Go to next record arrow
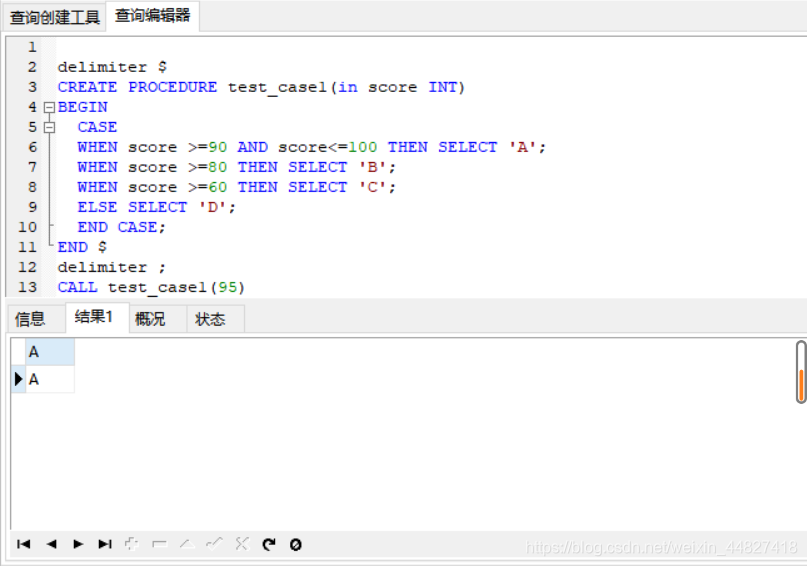 (78, 544)
